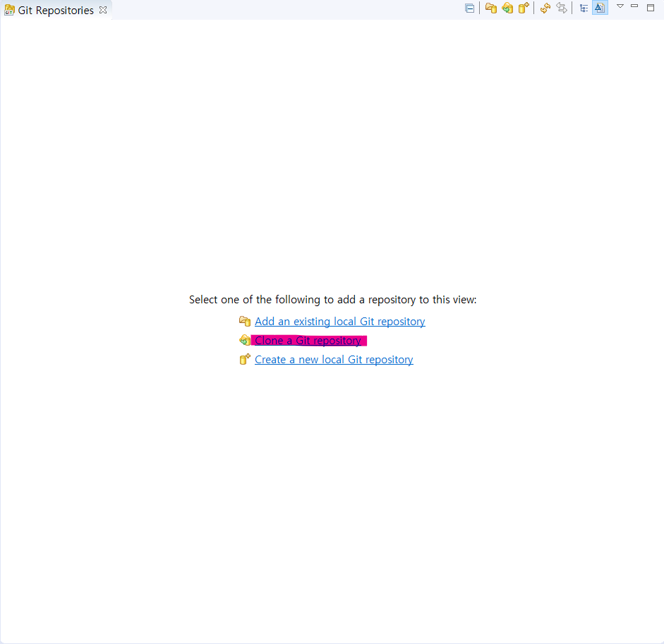This screenshot has height=644, width=664.
Task: Minimize the Git Repositories view
Action: [634, 6]
